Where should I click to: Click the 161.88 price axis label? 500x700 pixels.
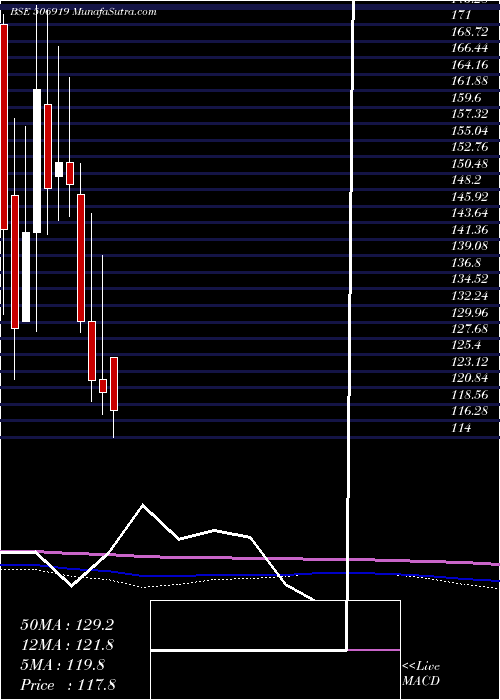pyautogui.click(x=470, y=81)
